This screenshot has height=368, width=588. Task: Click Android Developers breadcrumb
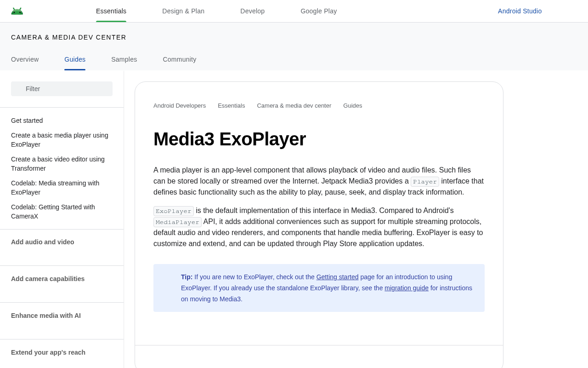[x=180, y=105]
